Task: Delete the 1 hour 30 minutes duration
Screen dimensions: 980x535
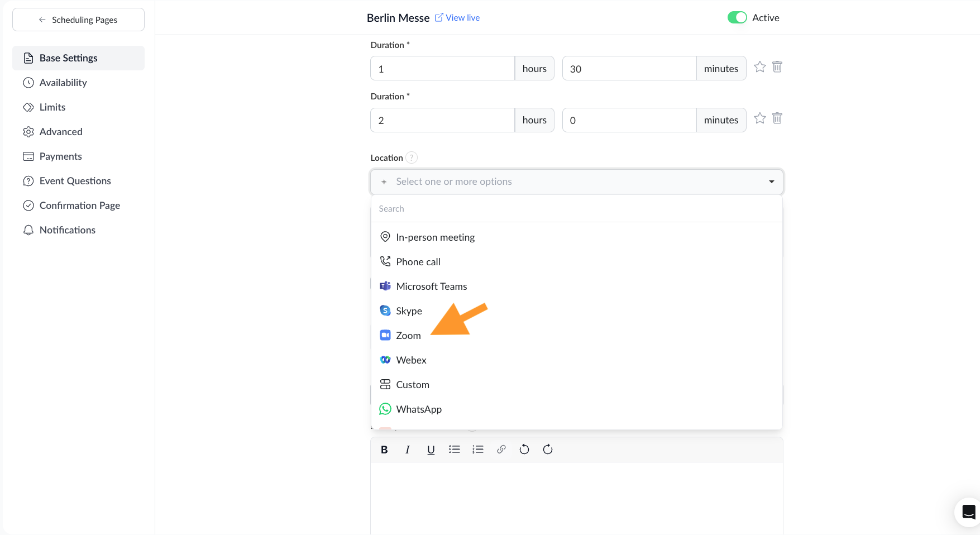Action: click(x=777, y=67)
